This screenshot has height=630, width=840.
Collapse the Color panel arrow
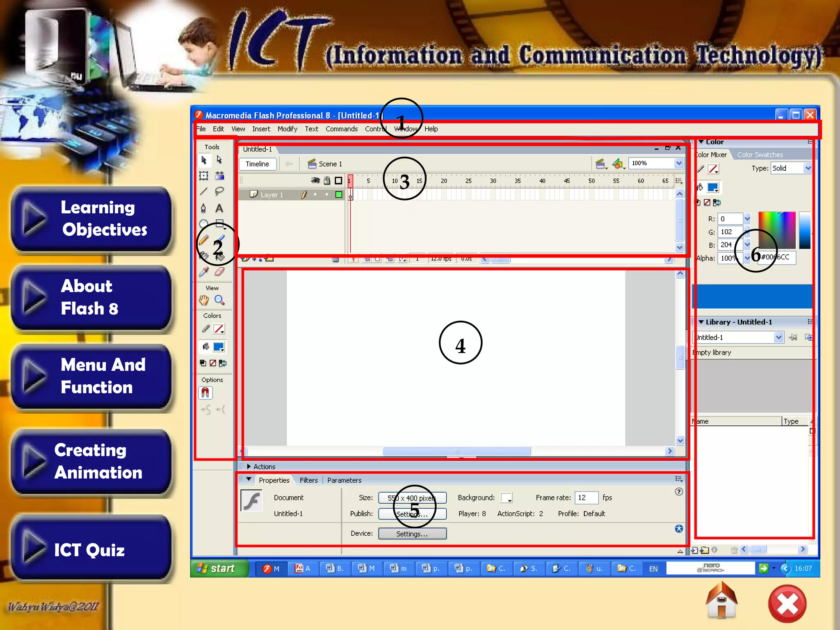tap(701, 142)
